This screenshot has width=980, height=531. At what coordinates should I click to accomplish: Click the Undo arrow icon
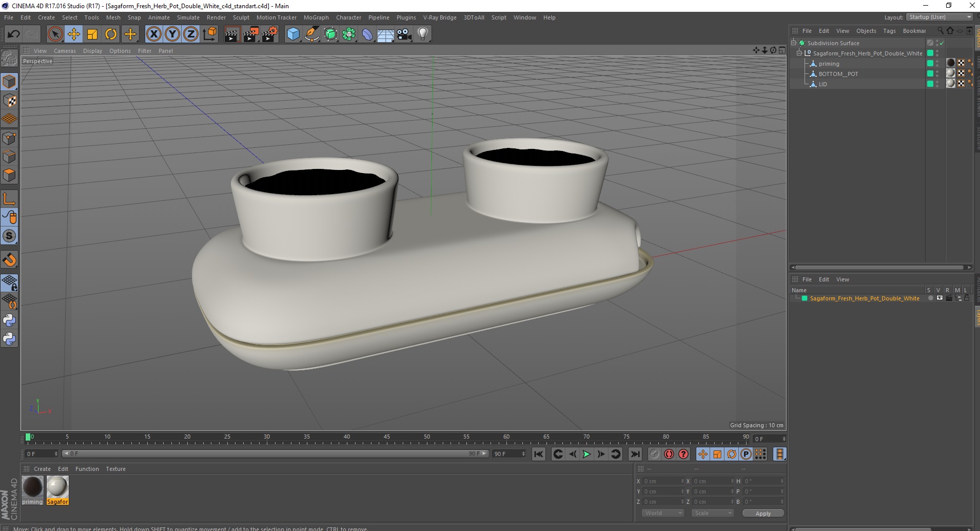coord(13,34)
